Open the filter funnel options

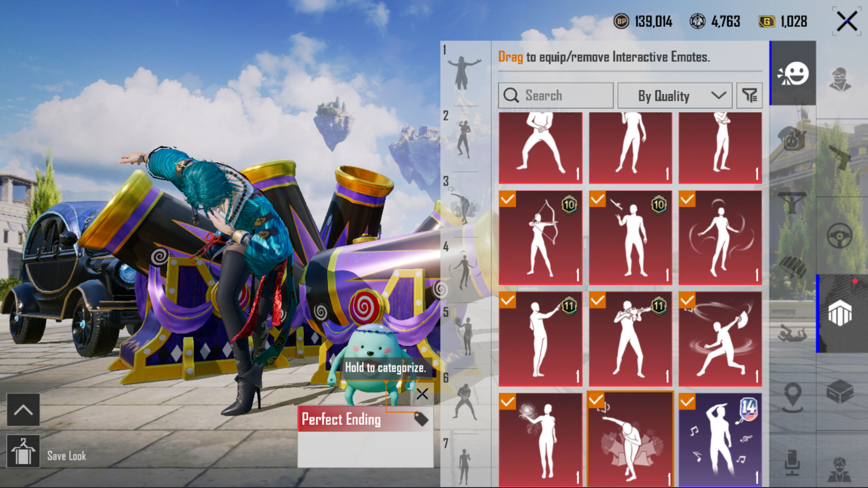[750, 95]
